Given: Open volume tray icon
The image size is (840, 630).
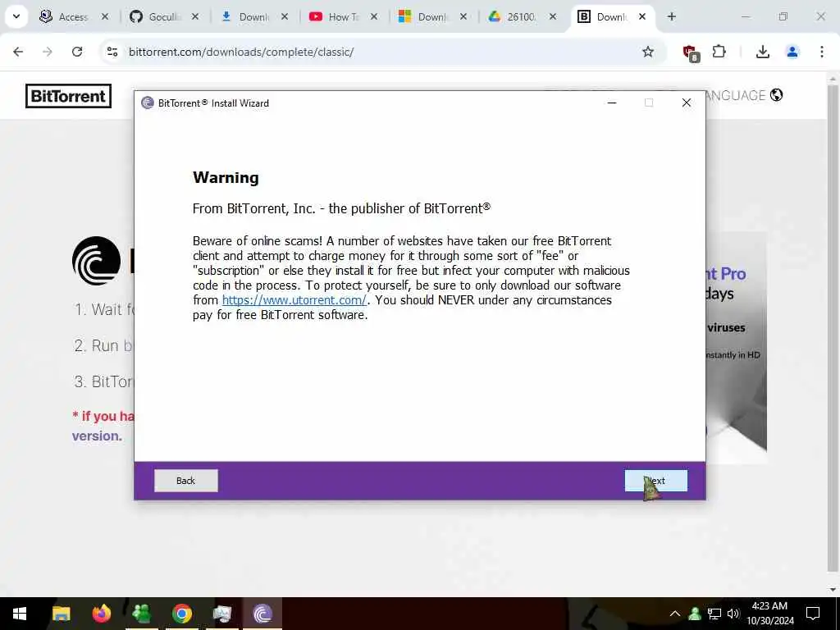Looking at the screenshot, I should (x=733, y=614).
